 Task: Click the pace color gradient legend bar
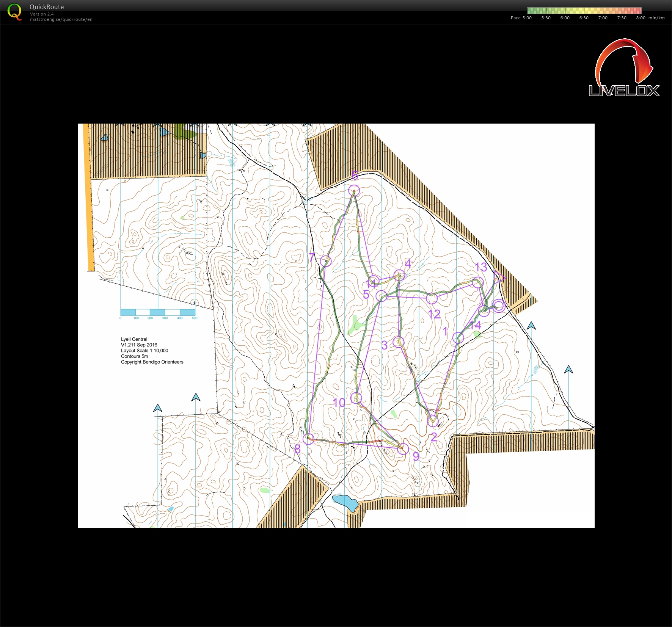tap(584, 11)
